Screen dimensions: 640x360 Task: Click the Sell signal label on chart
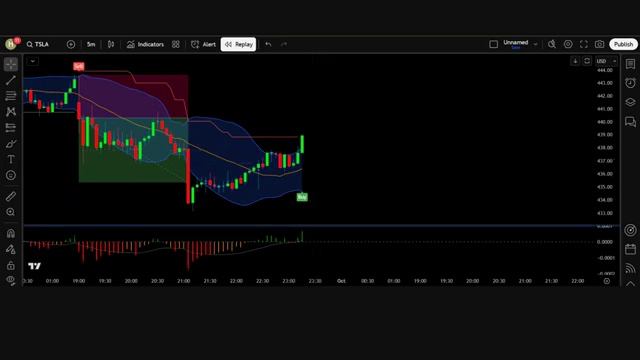(x=79, y=66)
